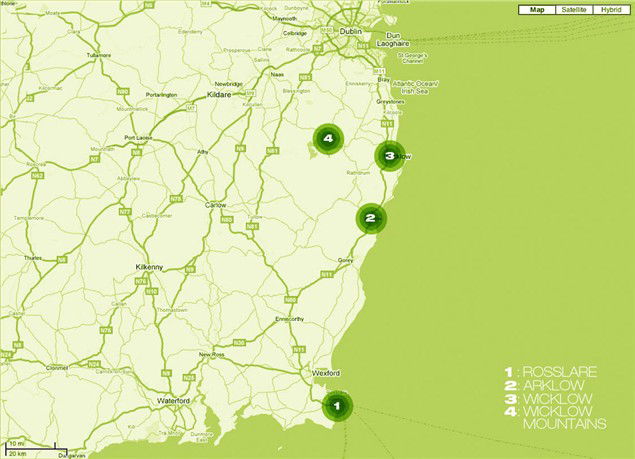635x459 pixels.
Task: Open marker 4 in Wicklow Mountains
Action: click(327, 139)
